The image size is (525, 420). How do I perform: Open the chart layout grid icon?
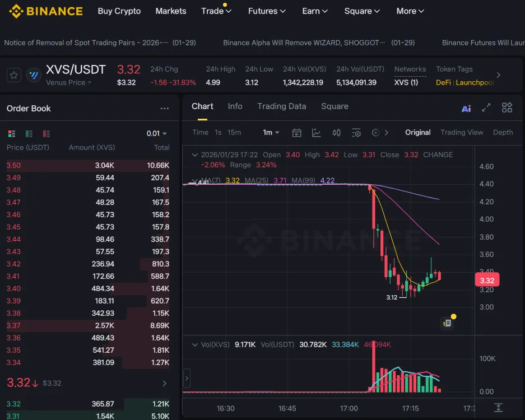tap(507, 108)
